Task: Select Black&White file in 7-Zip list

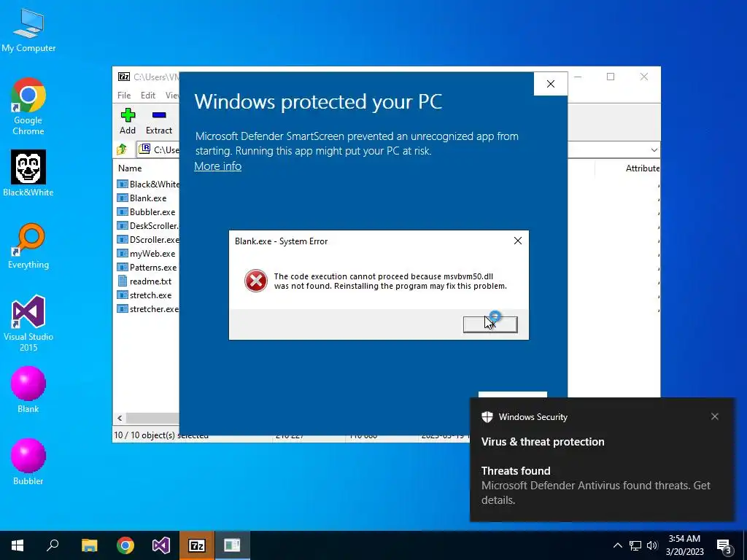Action: click(148, 184)
